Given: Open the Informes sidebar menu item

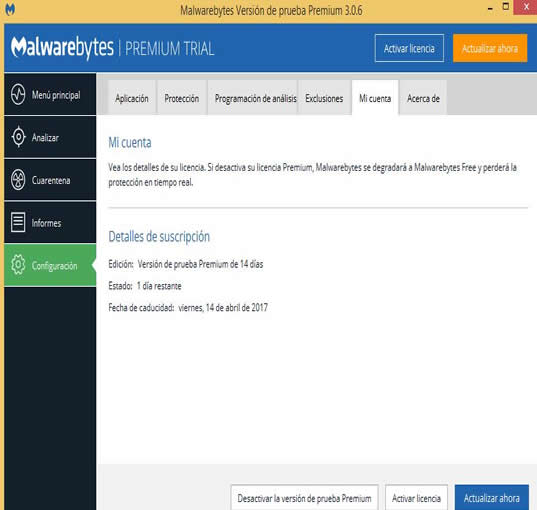Looking at the screenshot, I should pos(50,223).
